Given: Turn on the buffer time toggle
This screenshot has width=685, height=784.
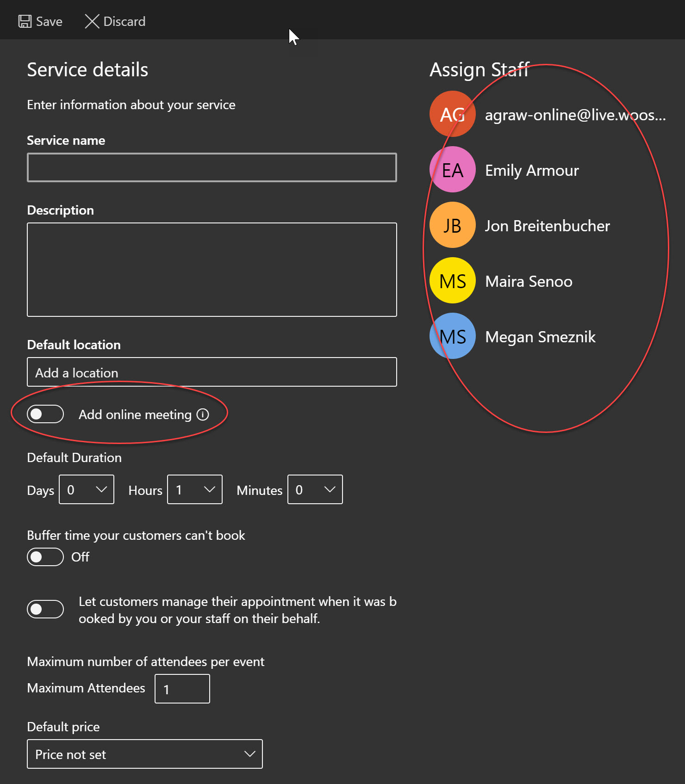Looking at the screenshot, I should (x=45, y=557).
